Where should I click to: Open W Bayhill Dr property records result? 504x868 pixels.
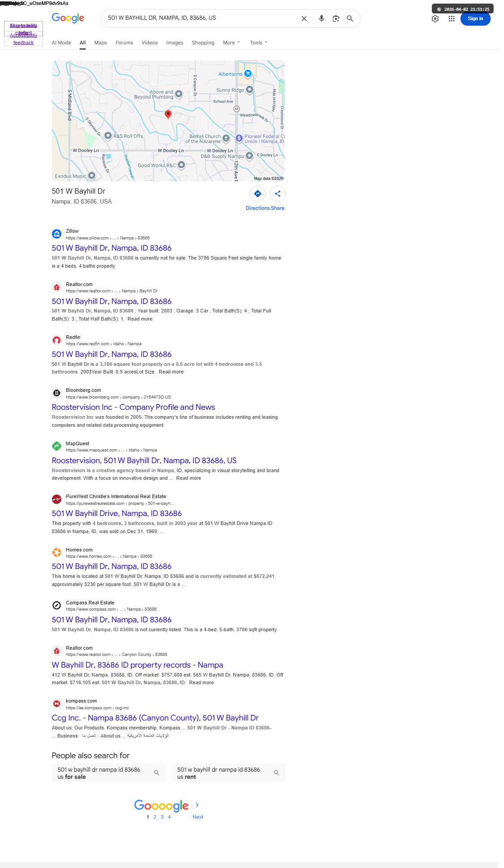point(137,665)
